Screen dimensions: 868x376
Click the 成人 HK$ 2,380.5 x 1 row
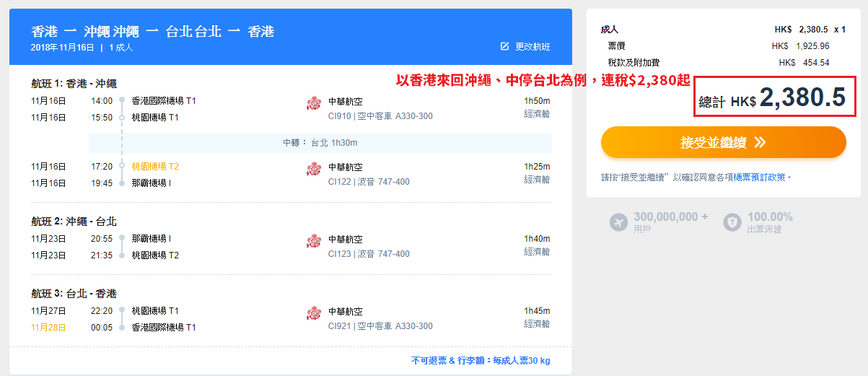tap(723, 30)
